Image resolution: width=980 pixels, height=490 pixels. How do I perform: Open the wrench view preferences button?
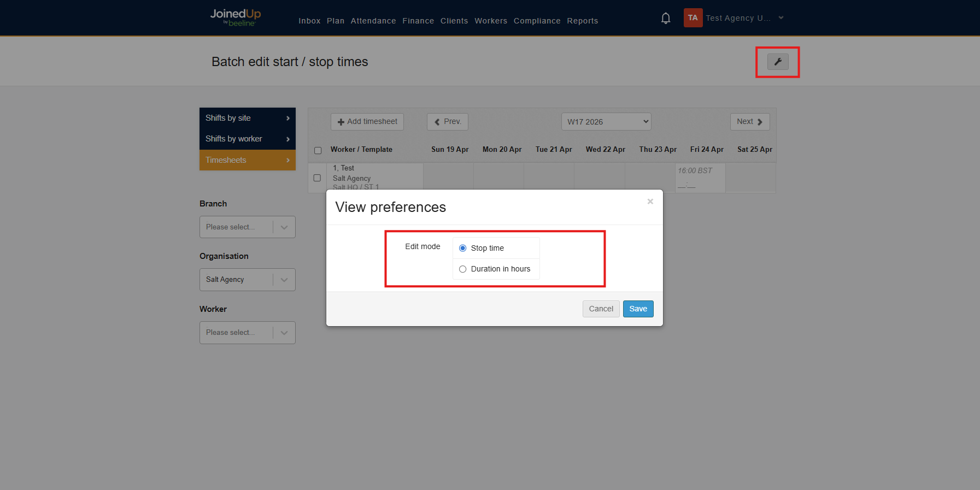(x=777, y=62)
